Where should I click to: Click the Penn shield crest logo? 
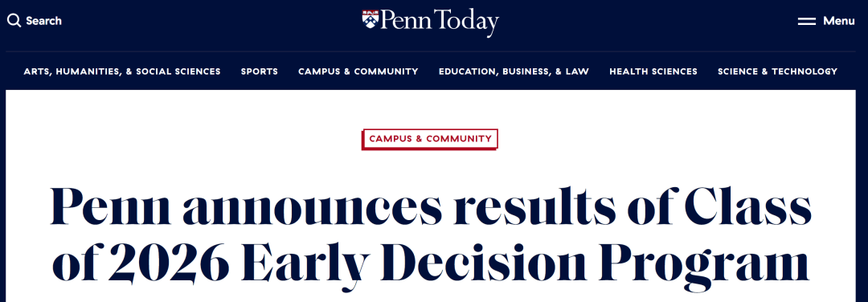click(x=371, y=18)
